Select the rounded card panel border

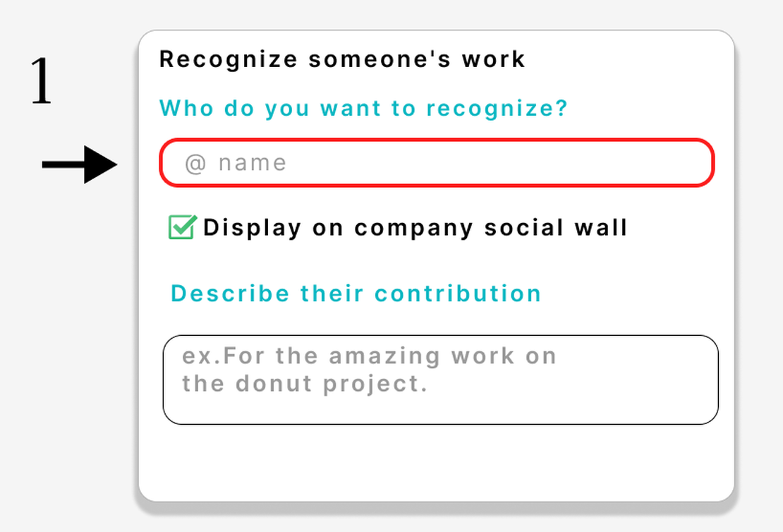[436, 30]
